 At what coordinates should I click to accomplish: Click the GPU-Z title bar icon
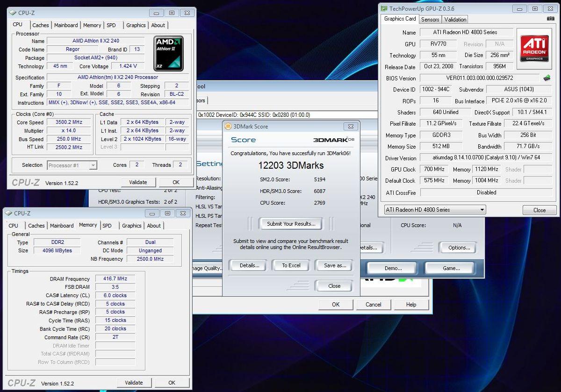point(384,8)
